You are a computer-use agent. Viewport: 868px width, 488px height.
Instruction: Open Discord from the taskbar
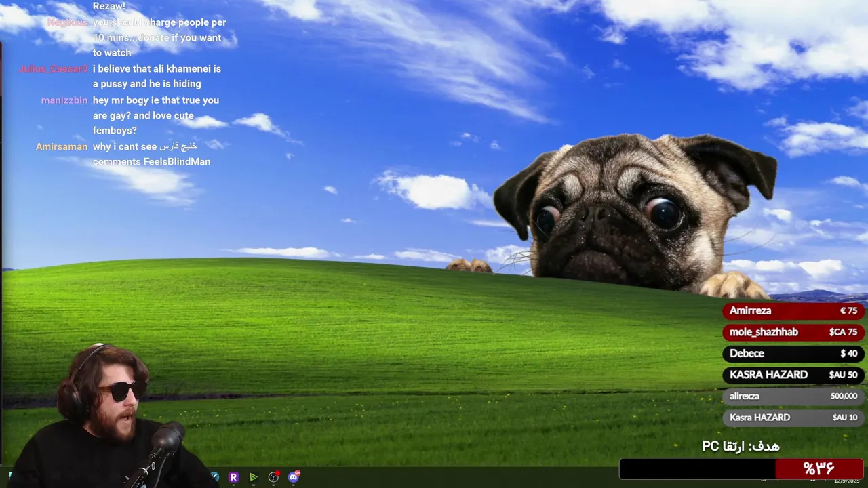pyautogui.click(x=294, y=477)
